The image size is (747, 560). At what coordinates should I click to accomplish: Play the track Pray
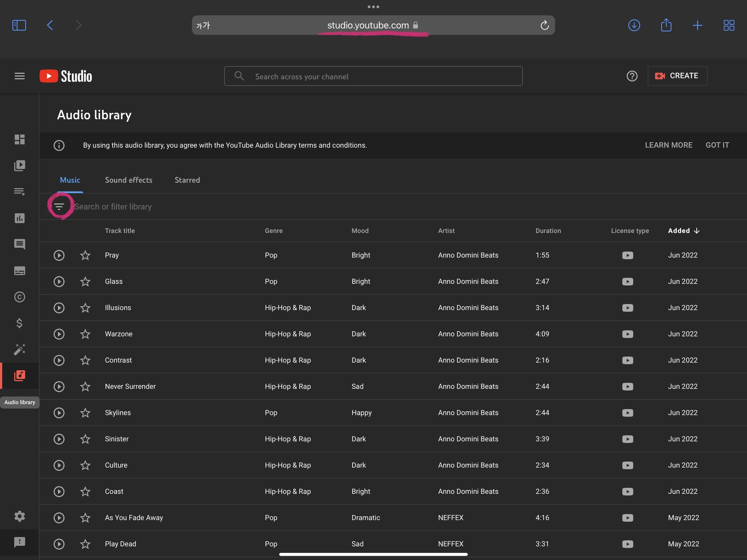point(59,255)
